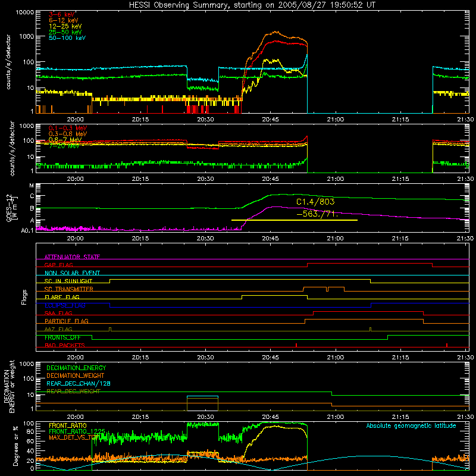476x476 pixels.
Task: Click the vertical Flags axis title
Action: [x=24, y=297]
